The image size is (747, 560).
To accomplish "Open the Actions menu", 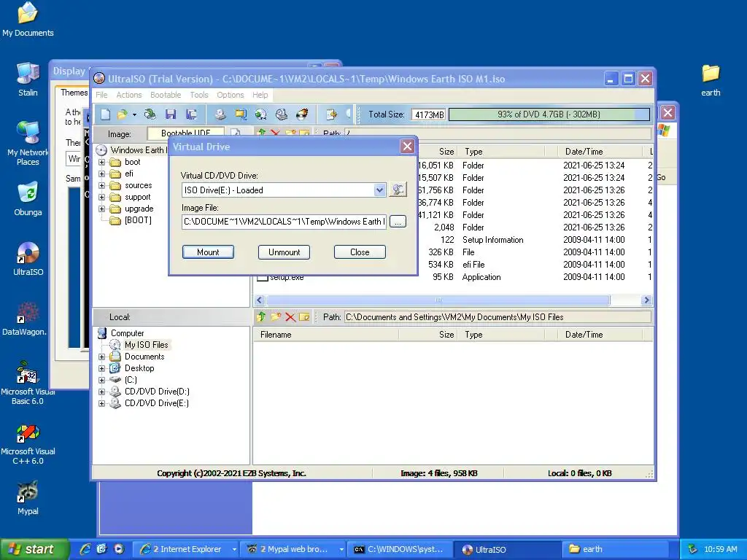I will (x=129, y=95).
